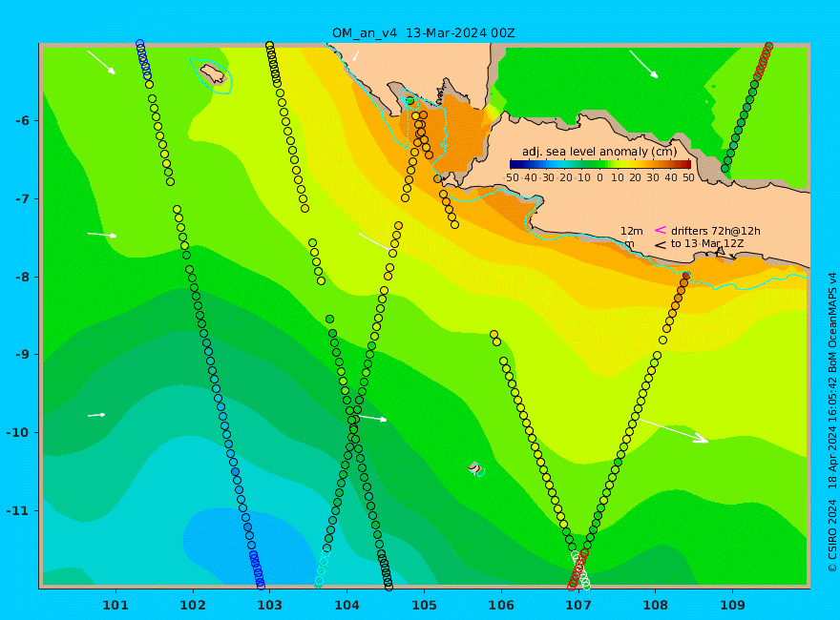The width and height of the screenshot is (840, 620).
Task: Click the 'adj. sea level anomaly (cm)' label
Action: click(x=599, y=152)
